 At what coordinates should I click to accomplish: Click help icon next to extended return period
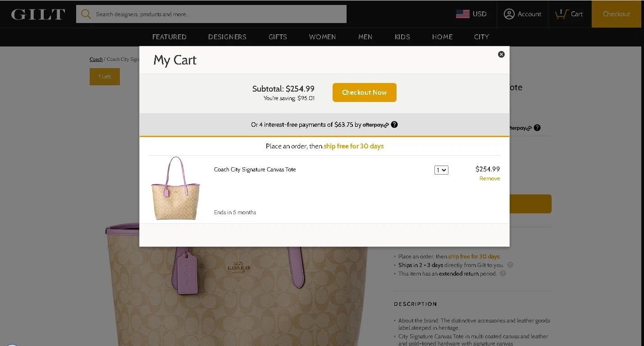tap(503, 273)
